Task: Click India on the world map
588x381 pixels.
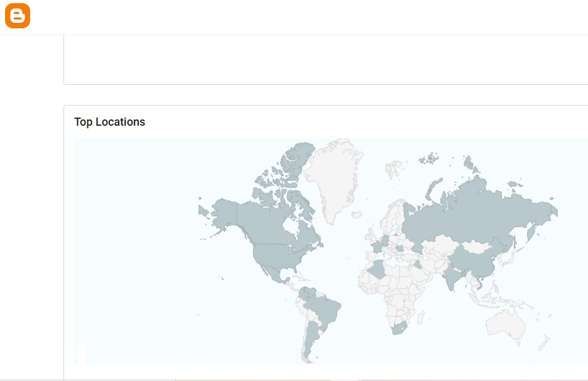Action: (x=453, y=277)
